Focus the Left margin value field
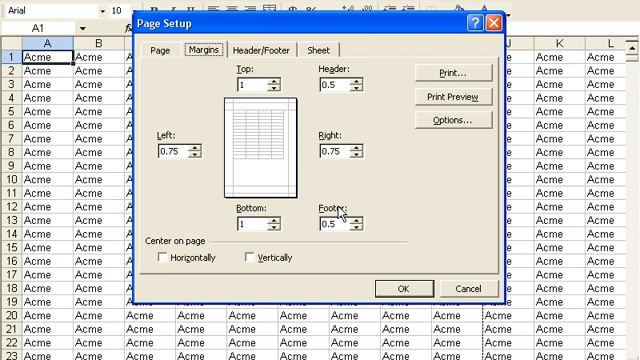 [174, 151]
